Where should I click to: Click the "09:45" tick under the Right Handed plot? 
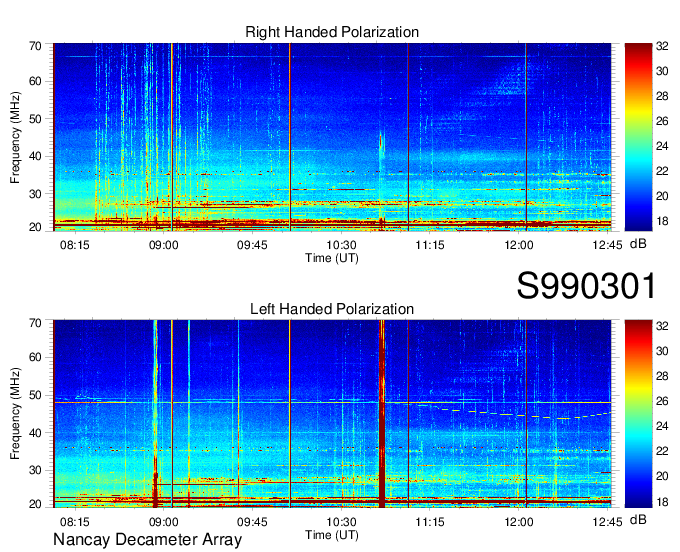pos(252,245)
